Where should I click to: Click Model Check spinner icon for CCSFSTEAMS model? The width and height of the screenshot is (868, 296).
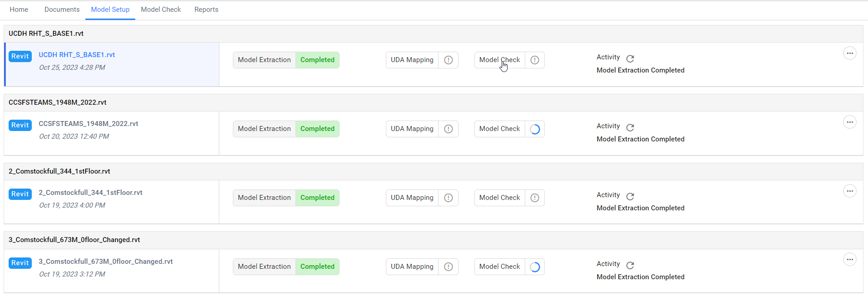(x=535, y=129)
